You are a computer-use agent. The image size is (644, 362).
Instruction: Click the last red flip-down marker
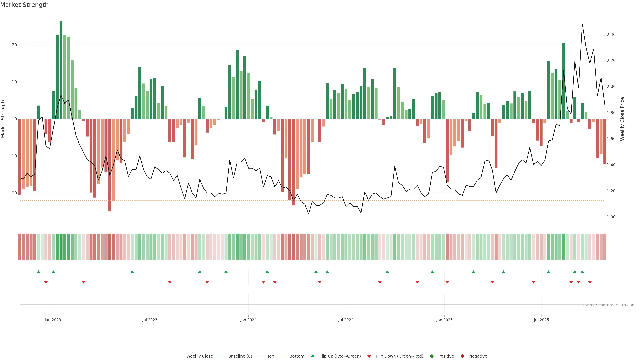click(x=590, y=282)
